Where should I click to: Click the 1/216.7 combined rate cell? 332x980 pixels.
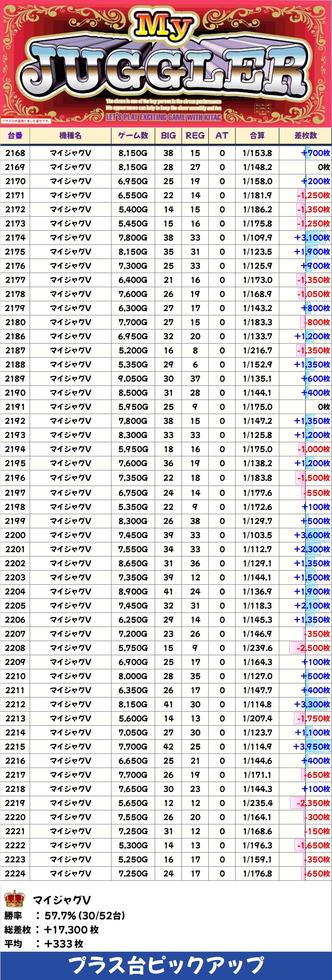257,350
